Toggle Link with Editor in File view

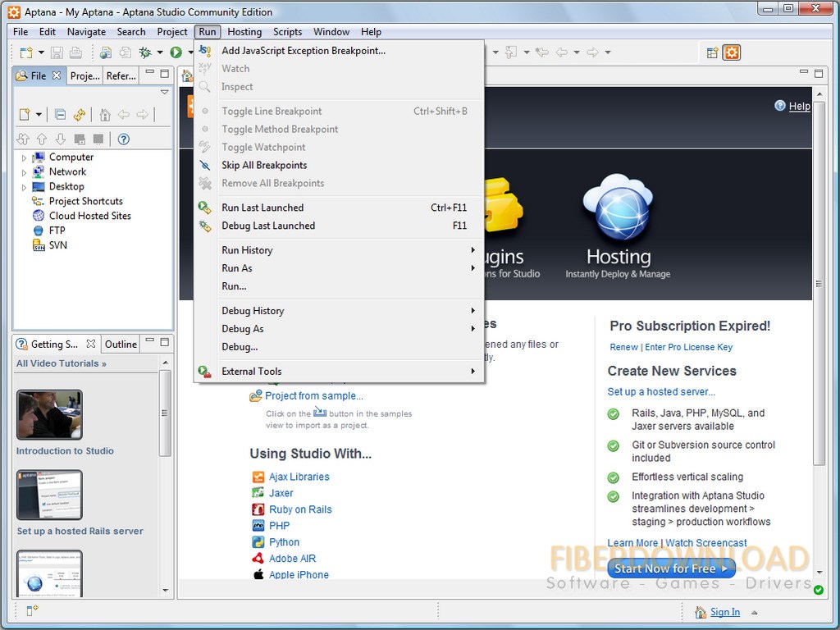click(x=80, y=114)
